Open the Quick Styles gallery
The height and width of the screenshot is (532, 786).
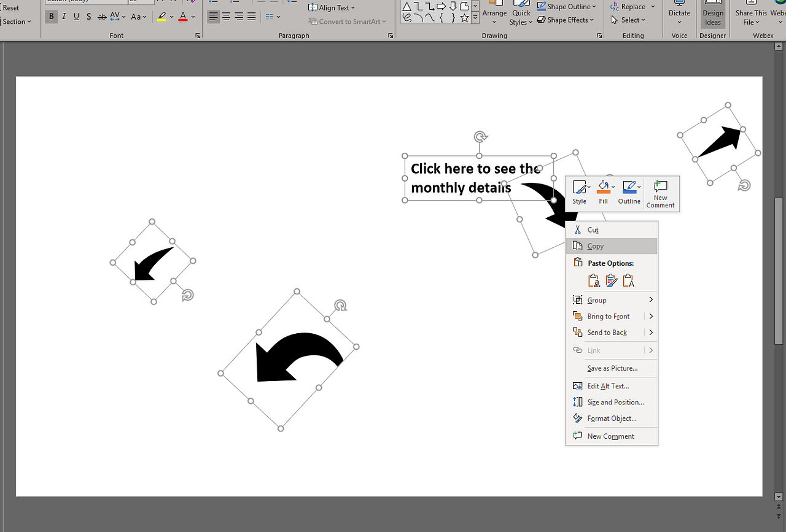coord(521,15)
